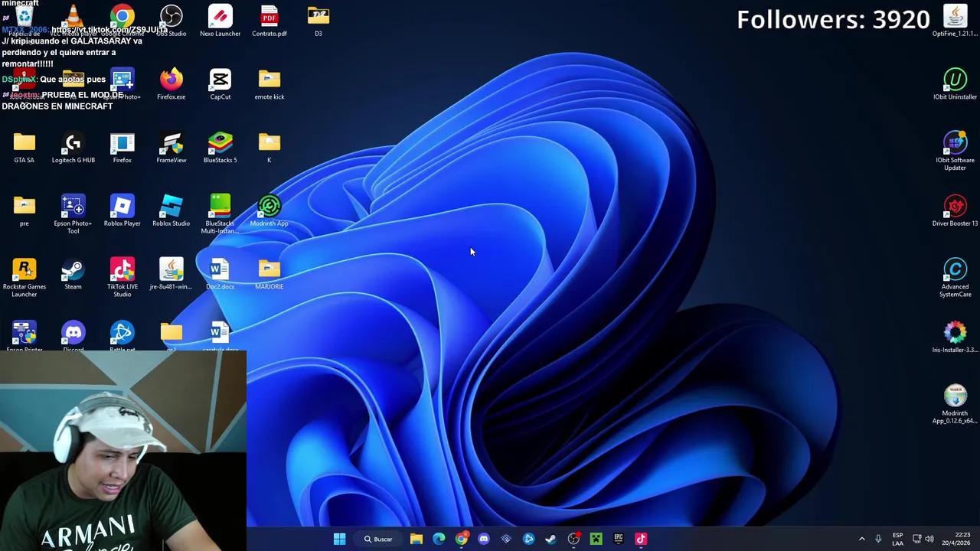Screen dimensions: 980x551
Task: Open ESP LAA language switcher
Action: pos(897,539)
